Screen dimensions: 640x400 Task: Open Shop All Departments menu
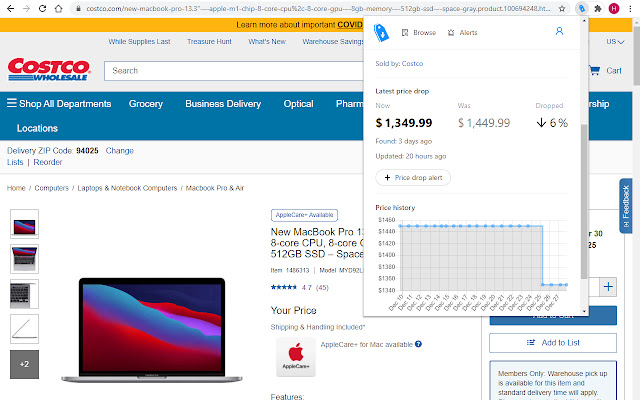coord(59,104)
